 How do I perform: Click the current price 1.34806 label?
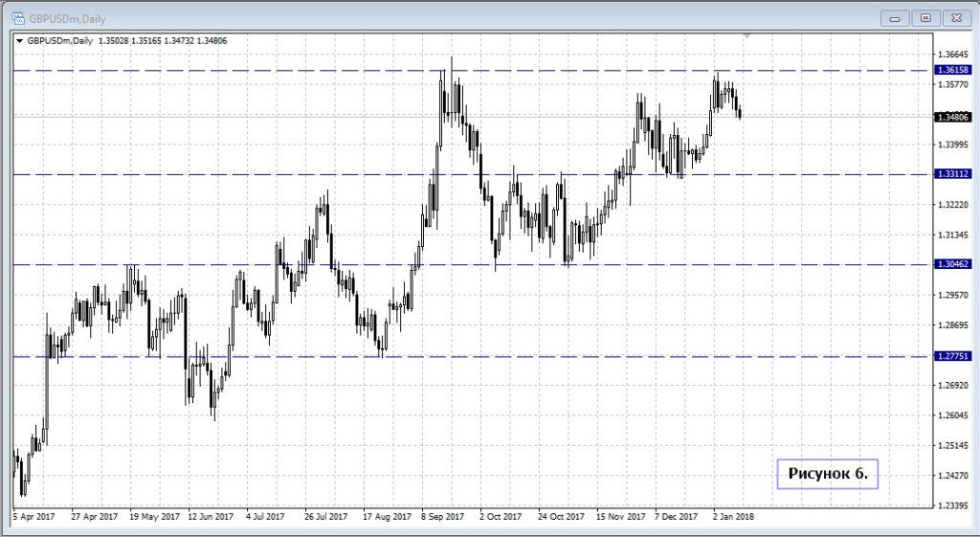[955, 116]
